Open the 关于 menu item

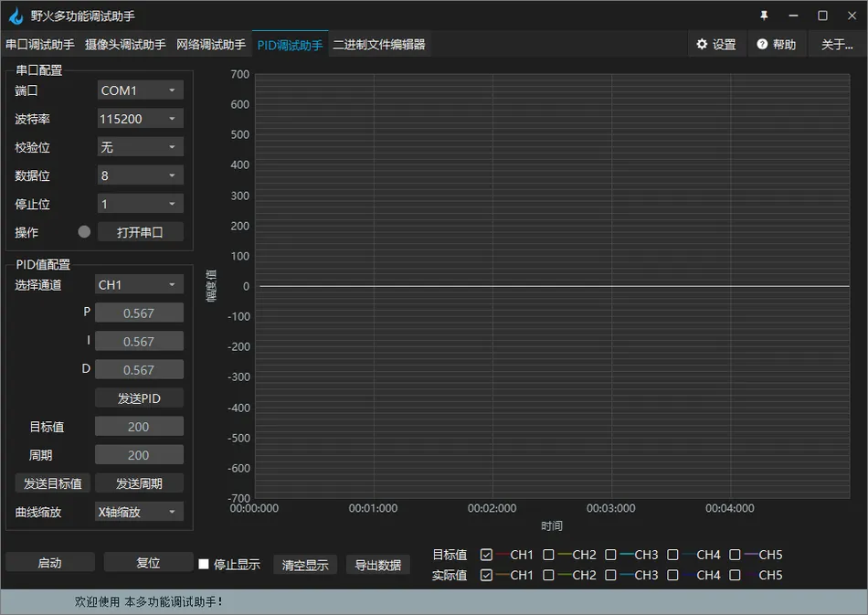point(836,44)
